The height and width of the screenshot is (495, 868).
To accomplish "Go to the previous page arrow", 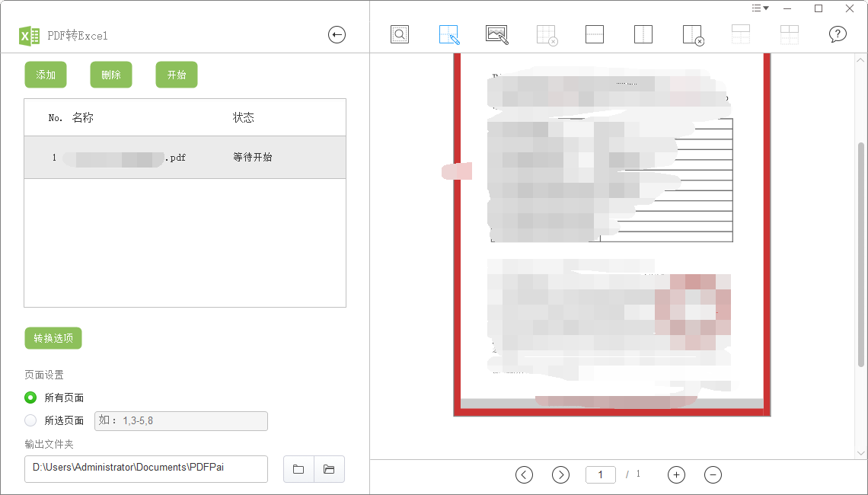I will click(x=524, y=474).
